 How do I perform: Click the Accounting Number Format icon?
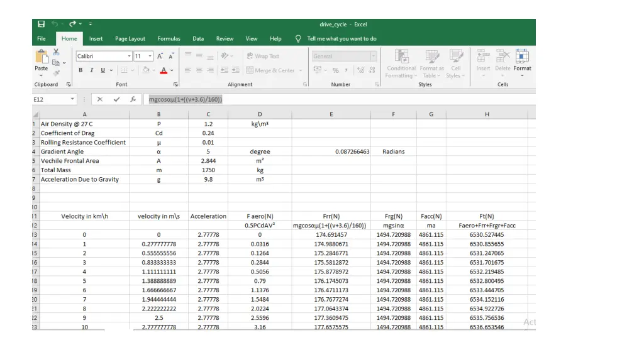coord(318,70)
